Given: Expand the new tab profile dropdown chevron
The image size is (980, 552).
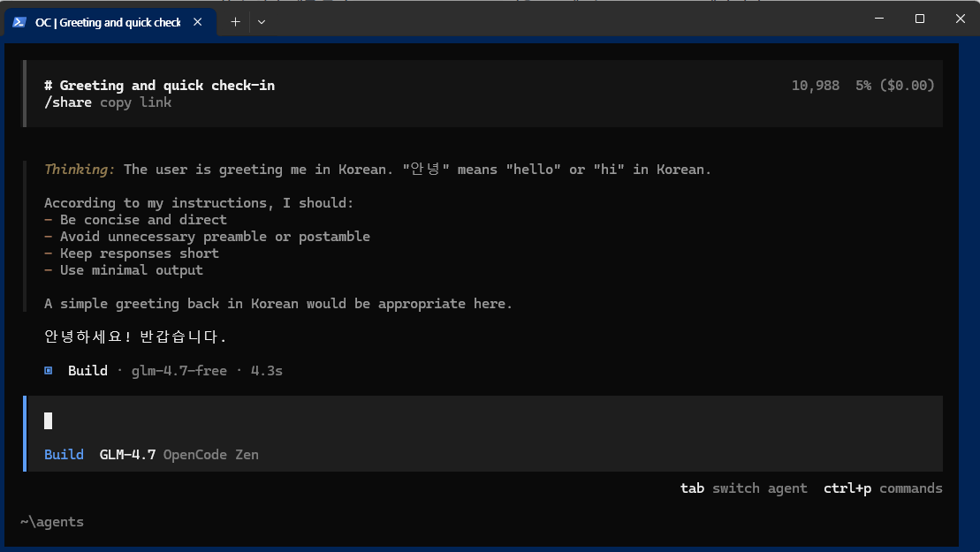Looking at the screenshot, I should coord(262,22).
